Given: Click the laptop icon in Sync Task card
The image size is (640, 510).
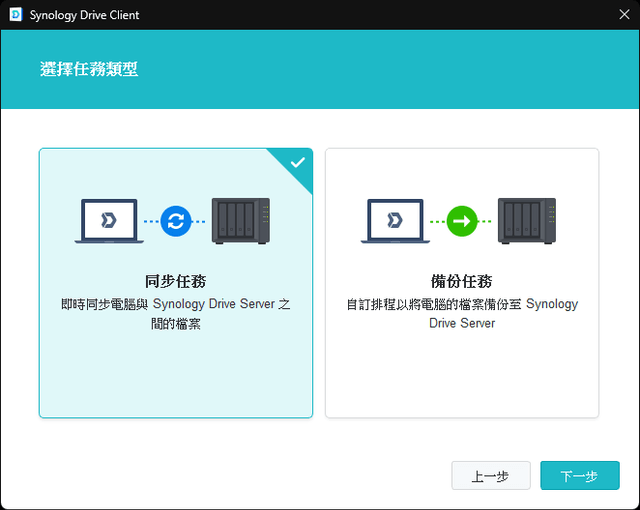Looking at the screenshot, I should click(x=109, y=221).
